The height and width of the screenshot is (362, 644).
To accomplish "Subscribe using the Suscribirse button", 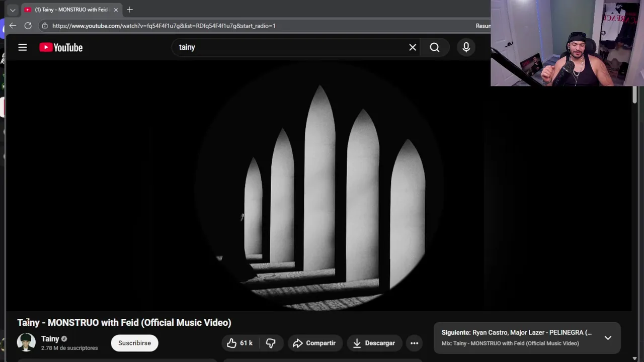I will tap(134, 343).
